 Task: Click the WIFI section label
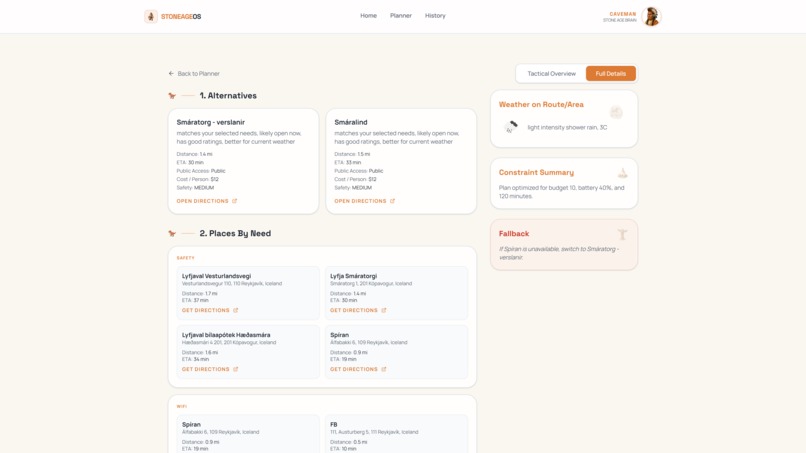pyautogui.click(x=181, y=406)
